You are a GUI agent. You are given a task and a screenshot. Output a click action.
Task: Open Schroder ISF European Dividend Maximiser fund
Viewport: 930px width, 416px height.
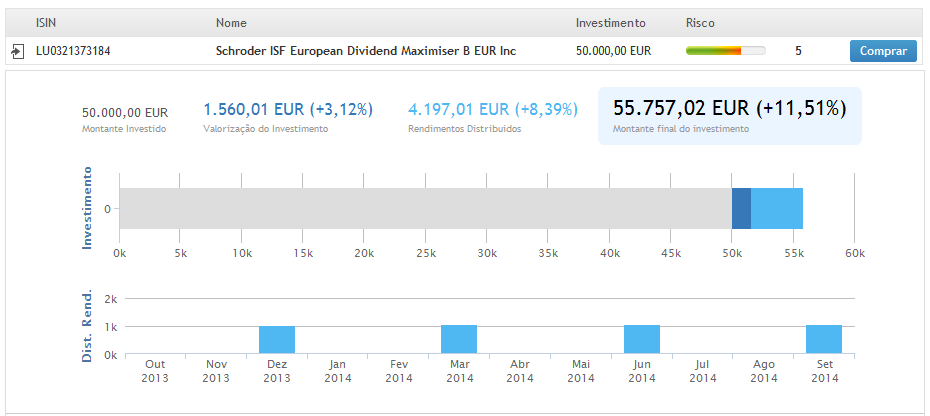[366, 51]
